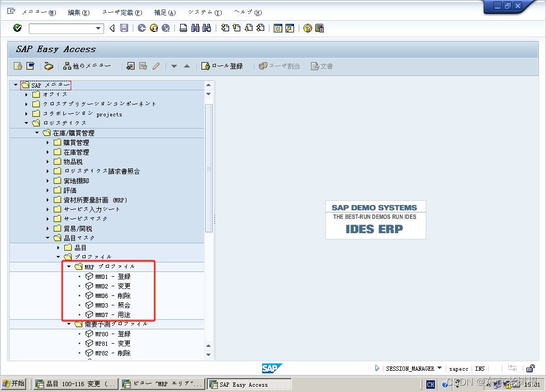
Task: Click the 他のメニュー button
Action: pyautogui.click(x=87, y=66)
